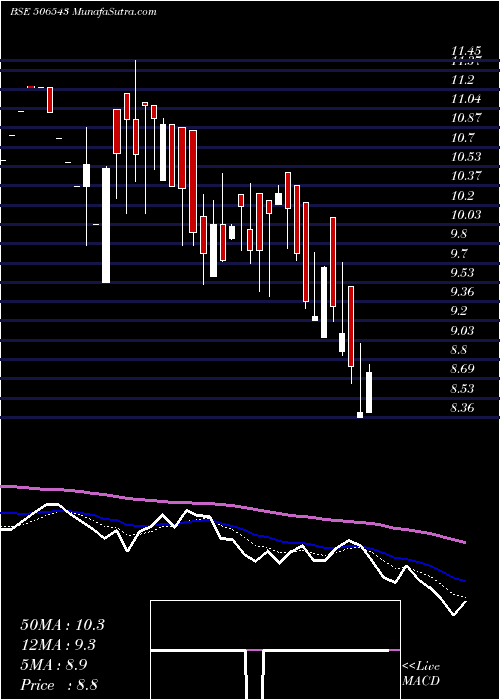500x700 pixels.
Task: Select the 10.7 price level label
Action: coord(462,138)
